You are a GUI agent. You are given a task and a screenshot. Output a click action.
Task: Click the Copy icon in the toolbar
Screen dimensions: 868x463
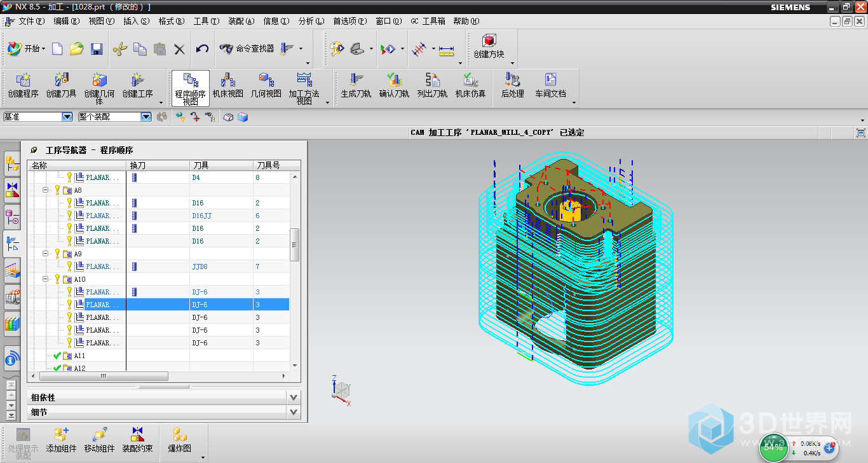[140, 49]
